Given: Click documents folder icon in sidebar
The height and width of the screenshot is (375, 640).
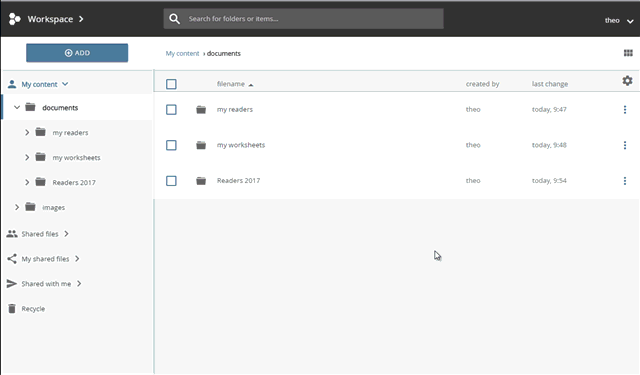Looking at the screenshot, I should (x=30, y=107).
